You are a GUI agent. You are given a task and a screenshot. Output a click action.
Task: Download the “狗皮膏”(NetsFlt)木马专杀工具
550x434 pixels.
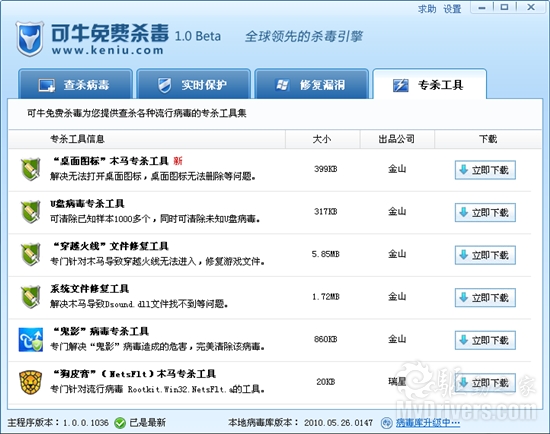(x=485, y=383)
